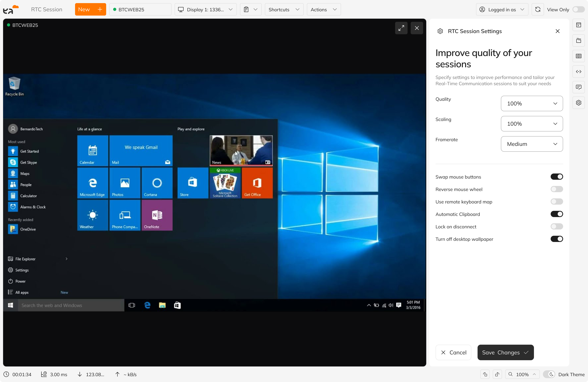Click the columns layout icon in right sidebar
Image resolution: width=588 pixels, height=382 pixels.
(x=578, y=56)
